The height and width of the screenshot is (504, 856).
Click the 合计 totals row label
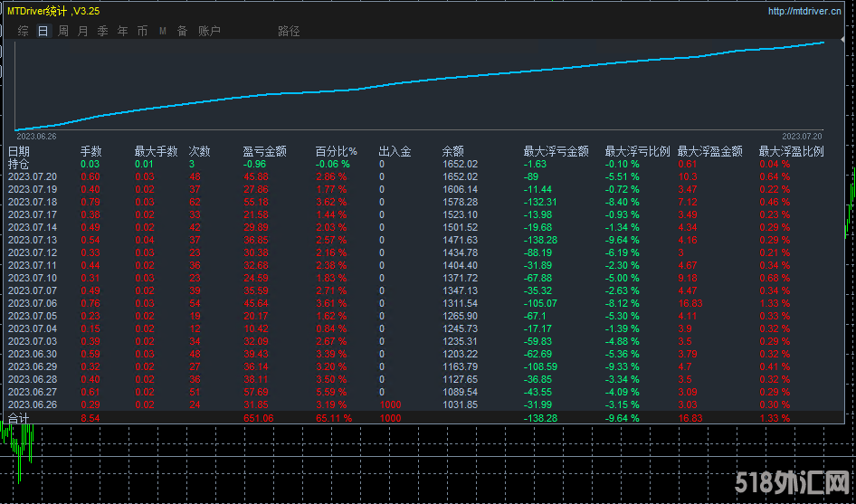click(19, 418)
